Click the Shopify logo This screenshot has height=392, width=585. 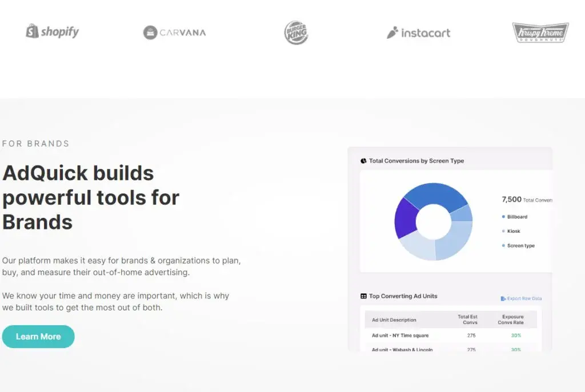click(52, 32)
